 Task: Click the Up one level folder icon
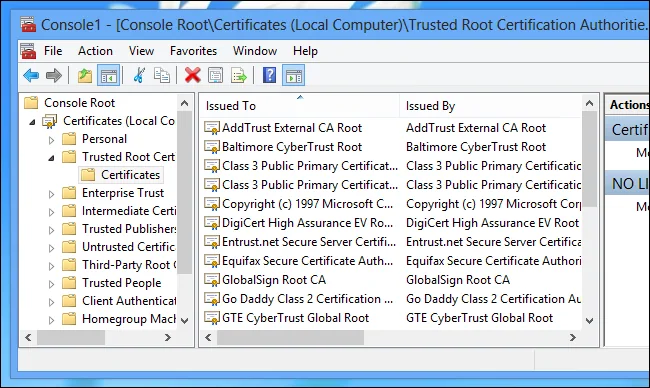[85, 75]
